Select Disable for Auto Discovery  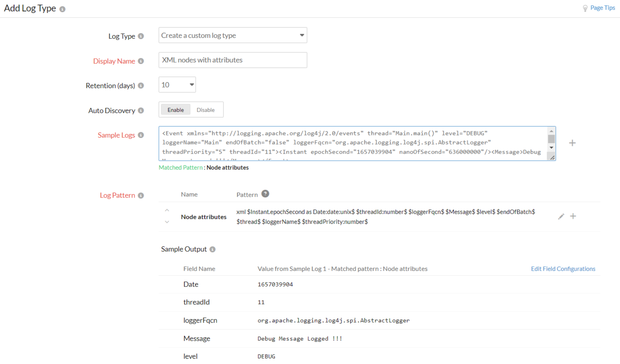(206, 110)
